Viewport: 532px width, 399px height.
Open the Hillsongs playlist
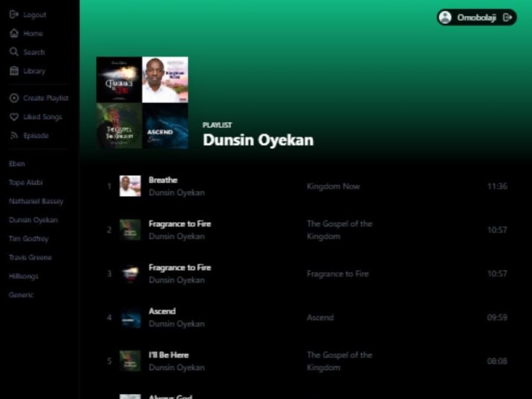coord(23,276)
